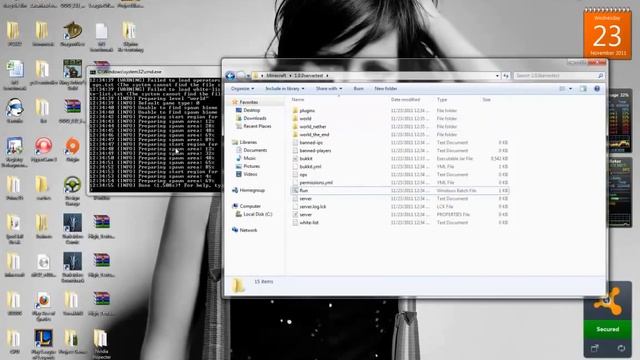Toggle the preview pane icon
This screenshot has height=360, width=640.
tap(583, 89)
